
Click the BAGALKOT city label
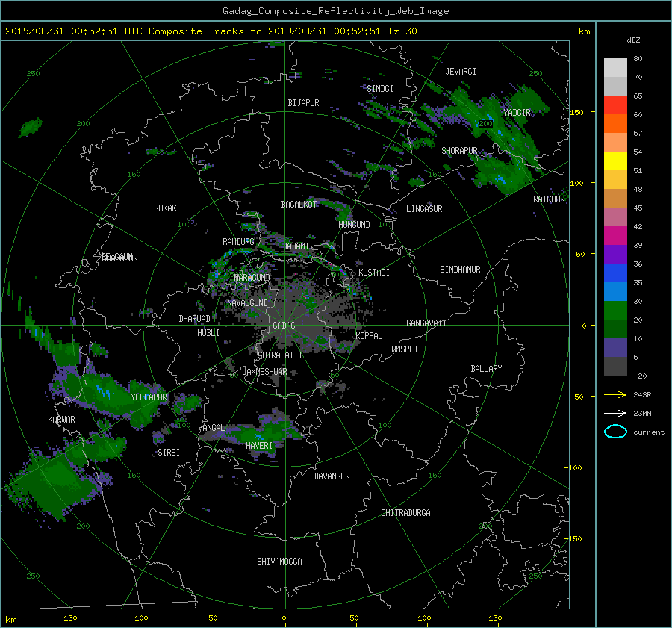click(x=299, y=205)
